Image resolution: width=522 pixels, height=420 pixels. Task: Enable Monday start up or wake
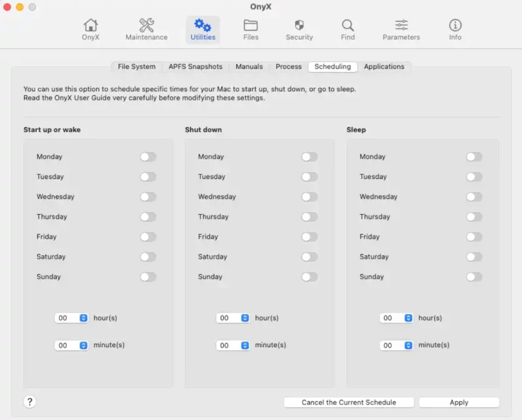click(x=148, y=157)
